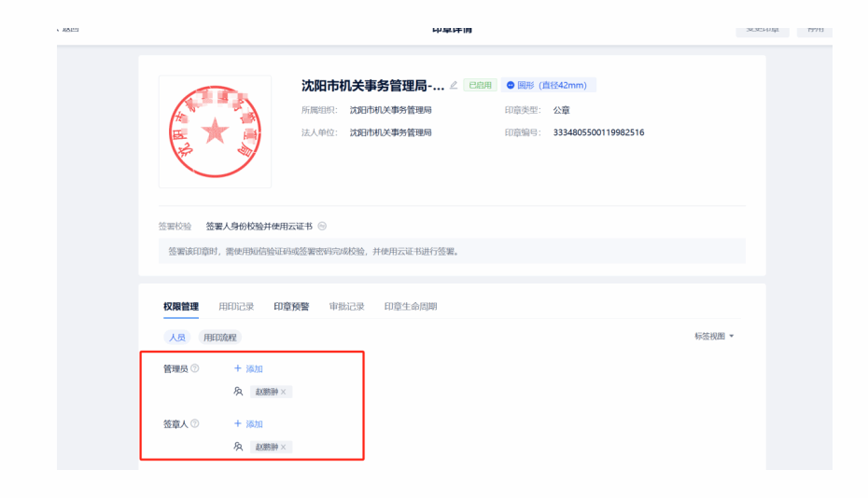Click the pencil edit icon beside seal name
868x498 pixels.
(x=455, y=85)
